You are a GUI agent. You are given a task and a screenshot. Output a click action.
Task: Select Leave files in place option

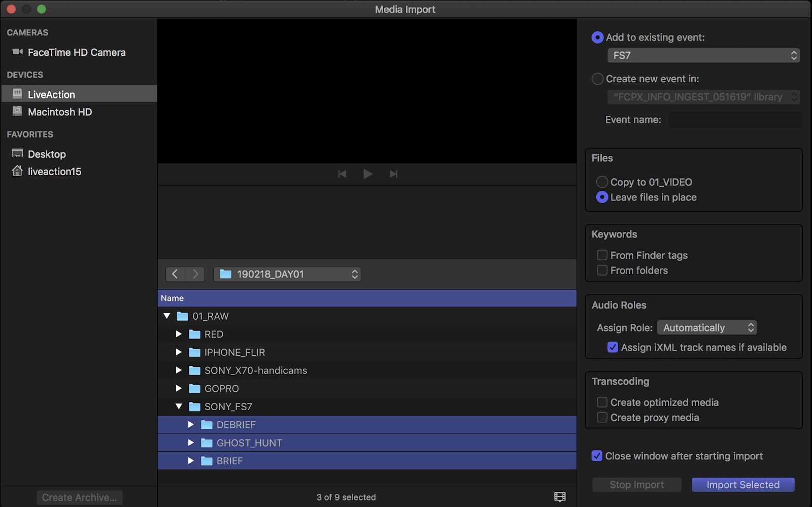[602, 197]
